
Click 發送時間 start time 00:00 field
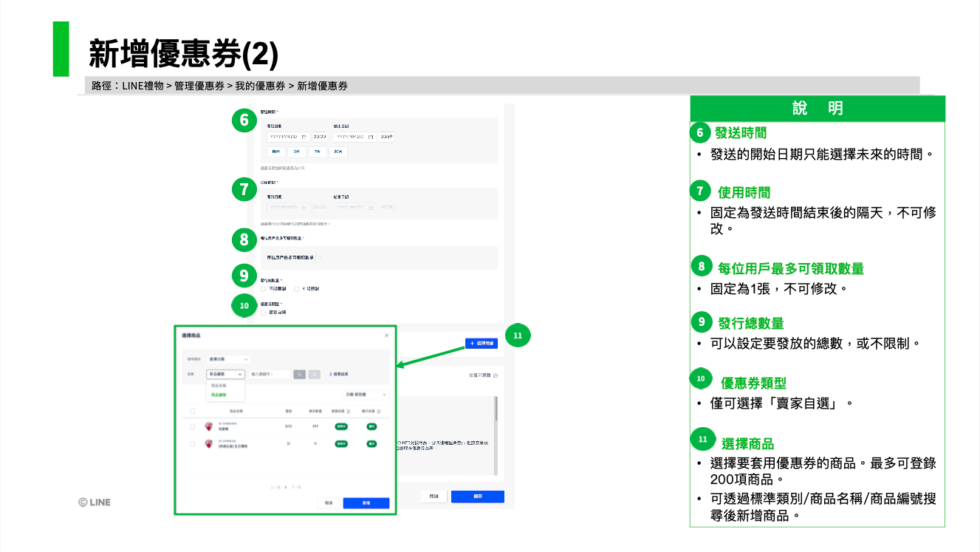tap(319, 137)
